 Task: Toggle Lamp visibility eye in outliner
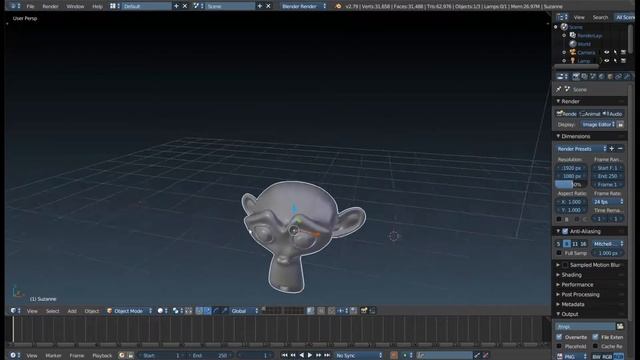tap(607, 60)
